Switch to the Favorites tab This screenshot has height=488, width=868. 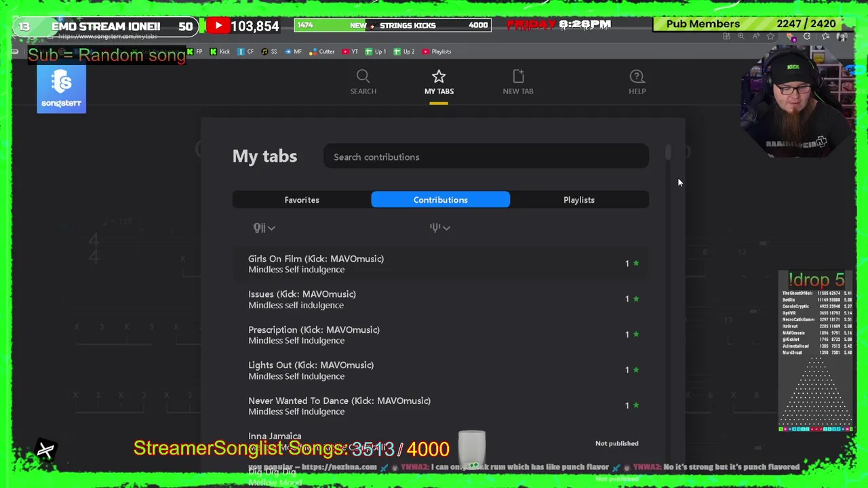(302, 200)
